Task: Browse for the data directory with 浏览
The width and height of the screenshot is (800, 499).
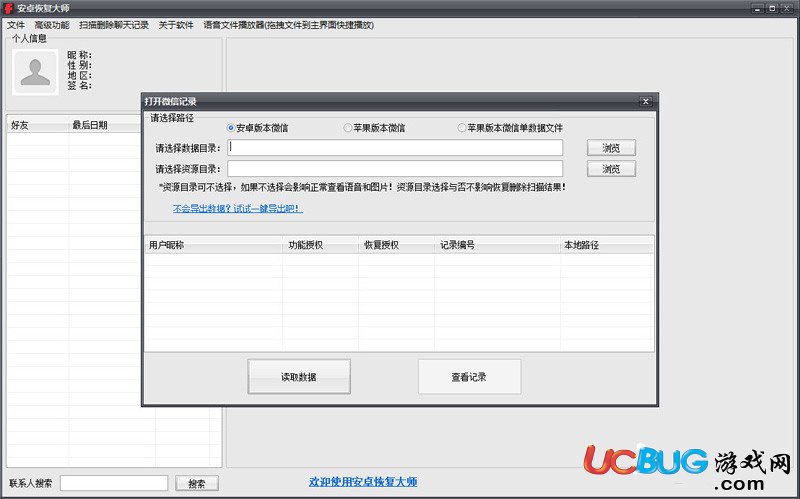Action: [611, 148]
